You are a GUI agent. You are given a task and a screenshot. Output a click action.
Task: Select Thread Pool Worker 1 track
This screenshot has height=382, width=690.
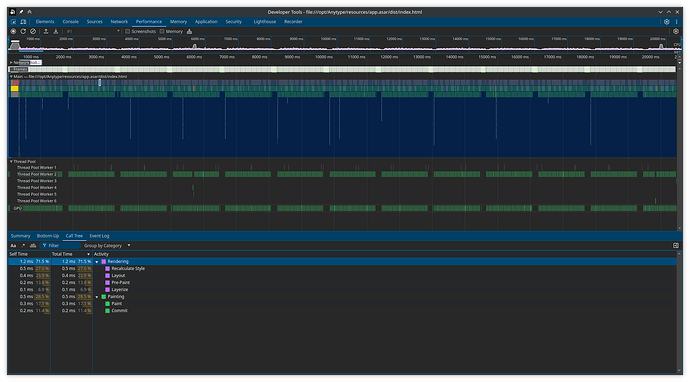click(37, 168)
